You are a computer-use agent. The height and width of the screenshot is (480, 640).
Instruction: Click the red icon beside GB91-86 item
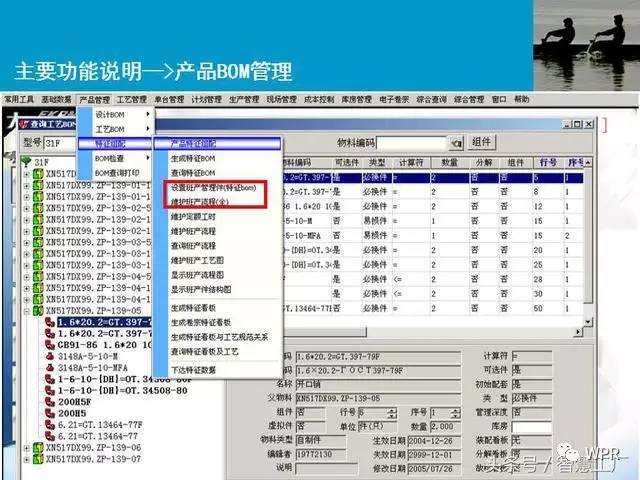[50, 343]
